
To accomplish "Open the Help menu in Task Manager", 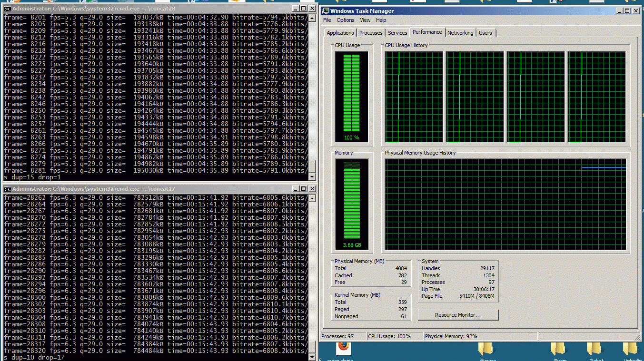I will click(x=381, y=20).
